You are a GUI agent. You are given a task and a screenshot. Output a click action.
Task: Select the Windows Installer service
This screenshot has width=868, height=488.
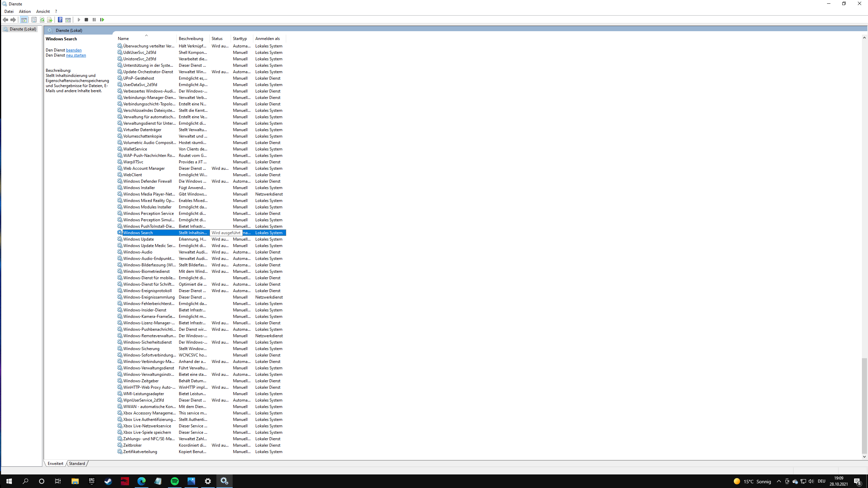(202, 188)
